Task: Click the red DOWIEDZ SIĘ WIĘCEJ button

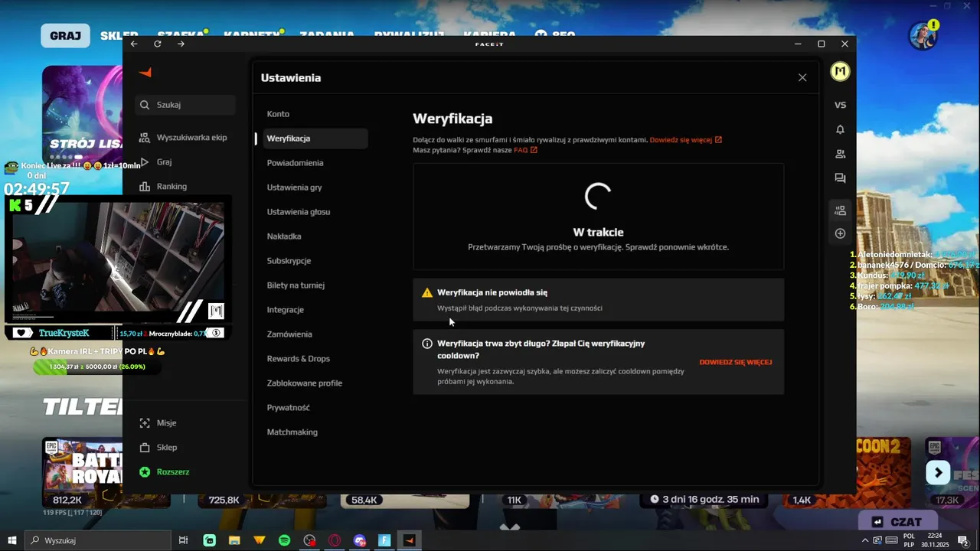Action: coord(736,362)
